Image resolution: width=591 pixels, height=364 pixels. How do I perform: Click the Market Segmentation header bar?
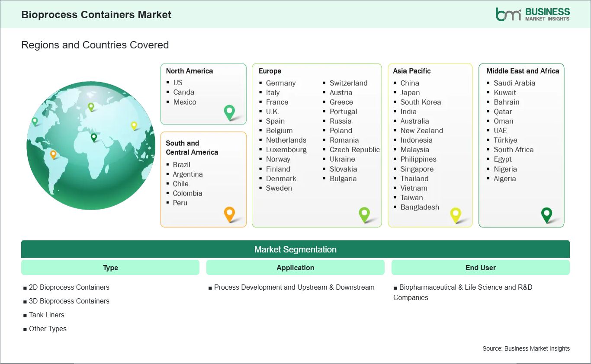point(295,249)
